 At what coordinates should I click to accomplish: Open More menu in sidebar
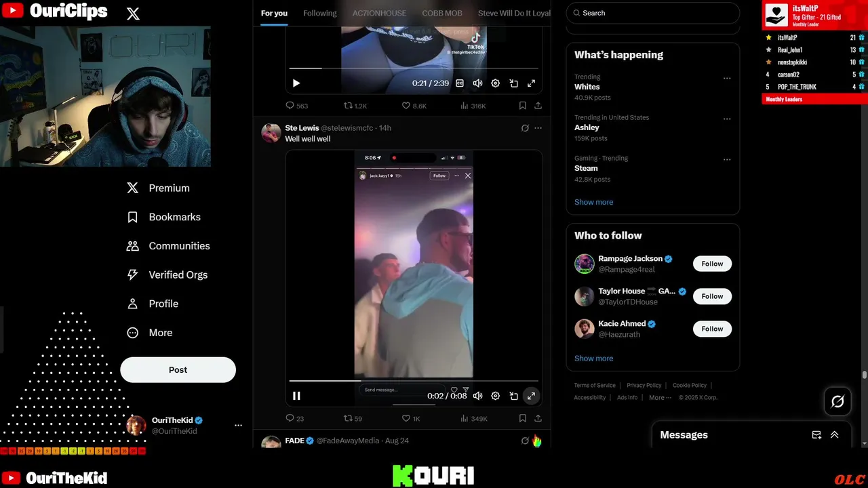(150, 333)
